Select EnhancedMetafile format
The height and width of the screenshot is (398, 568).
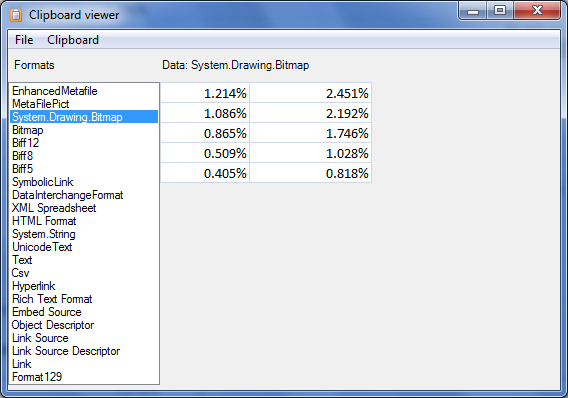[x=84, y=91]
